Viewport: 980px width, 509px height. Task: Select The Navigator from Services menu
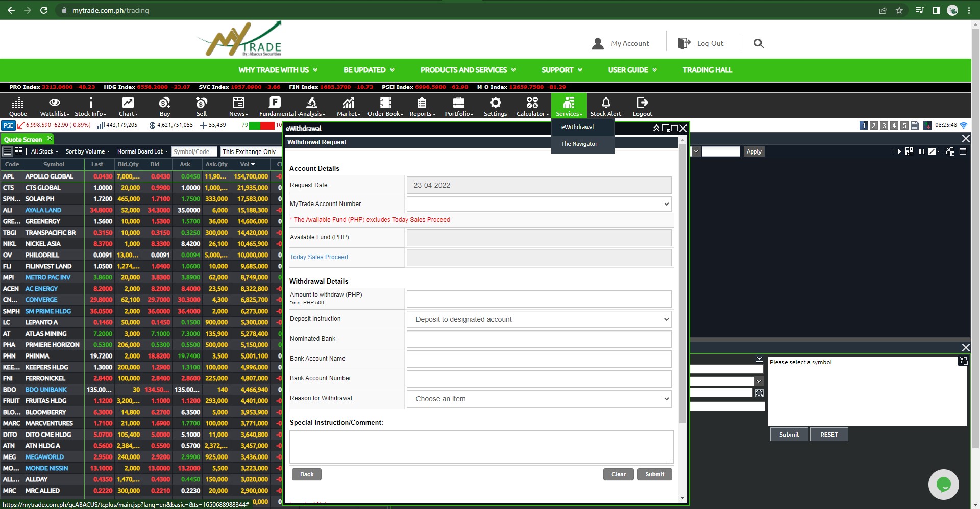[x=579, y=144]
